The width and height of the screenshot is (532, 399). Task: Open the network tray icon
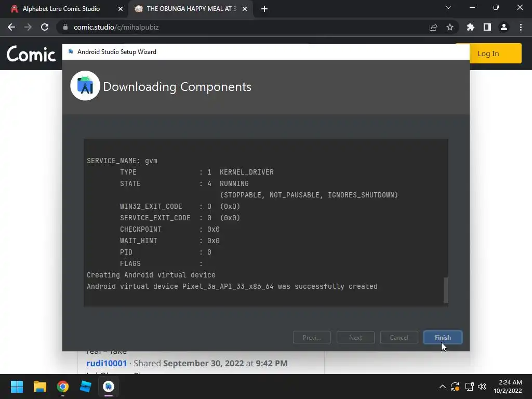[469, 387]
